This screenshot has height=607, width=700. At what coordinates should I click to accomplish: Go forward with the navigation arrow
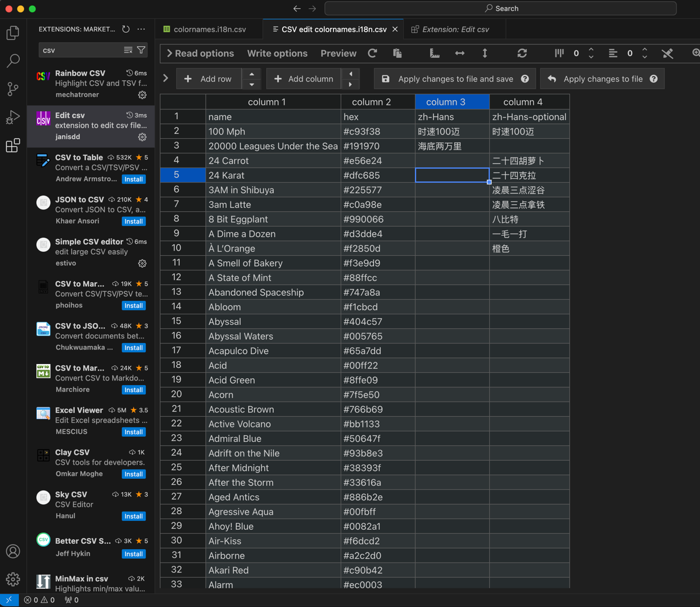pyautogui.click(x=312, y=8)
